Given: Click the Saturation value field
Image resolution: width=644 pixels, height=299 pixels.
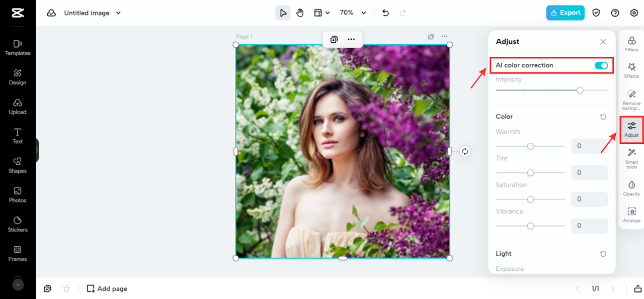Looking at the screenshot, I should 589,199.
